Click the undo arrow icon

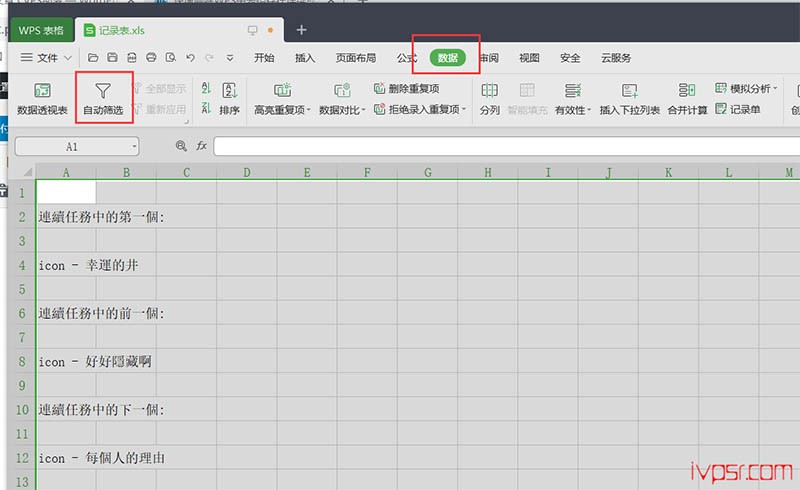tap(190, 58)
